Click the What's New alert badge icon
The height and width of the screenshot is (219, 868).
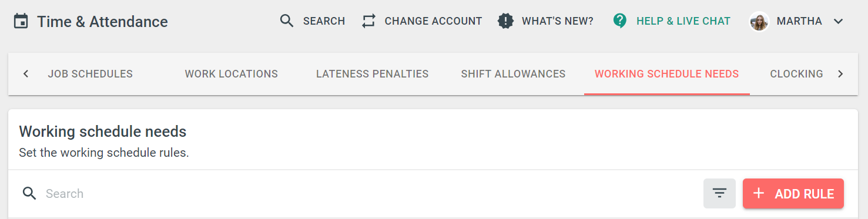point(505,21)
